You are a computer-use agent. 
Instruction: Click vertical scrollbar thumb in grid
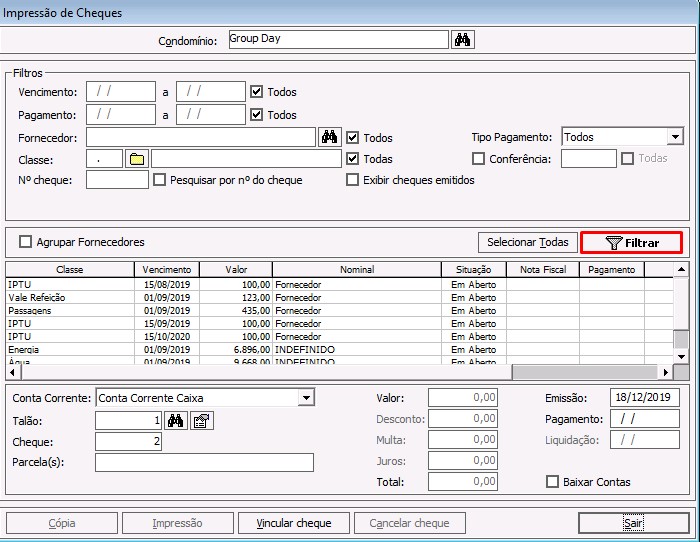(x=681, y=339)
